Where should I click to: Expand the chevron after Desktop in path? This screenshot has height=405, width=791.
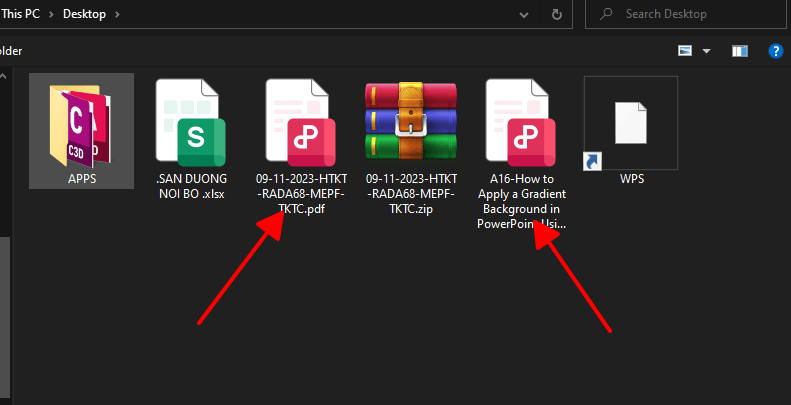click(x=117, y=14)
